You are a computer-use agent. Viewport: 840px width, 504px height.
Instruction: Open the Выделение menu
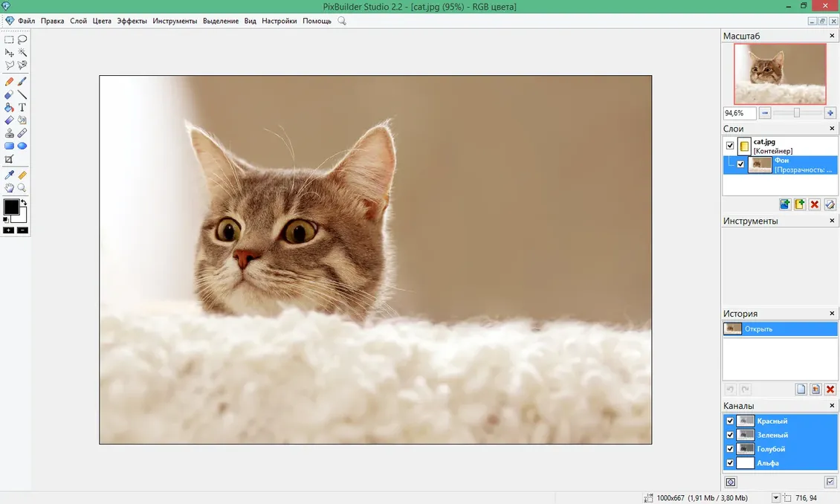pyautogui.click(x=221, y=21)
